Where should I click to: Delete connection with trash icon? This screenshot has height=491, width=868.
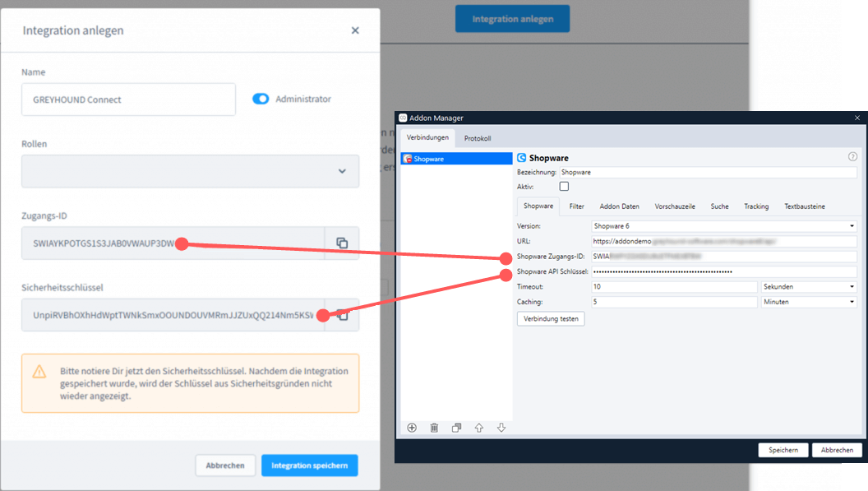coord(435,428)
